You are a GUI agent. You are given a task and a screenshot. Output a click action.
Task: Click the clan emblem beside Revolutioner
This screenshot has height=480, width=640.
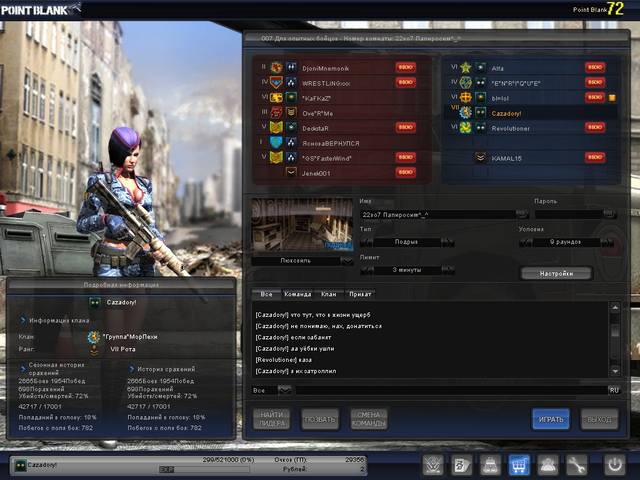click(x=466, y=128)
